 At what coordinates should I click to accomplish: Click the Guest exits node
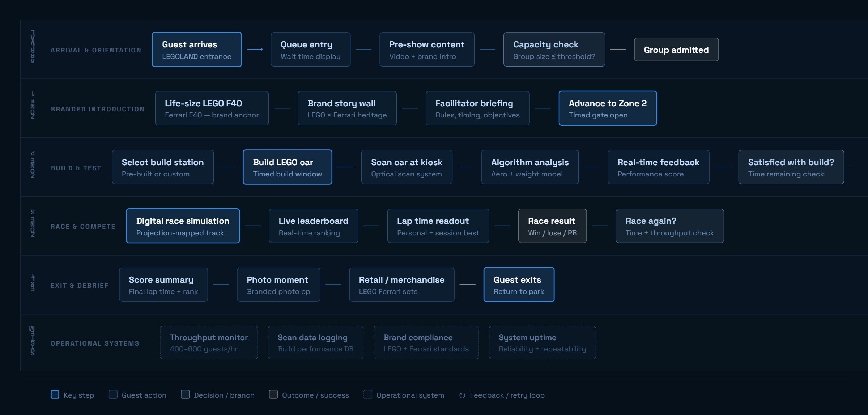(x=519, y=285)
